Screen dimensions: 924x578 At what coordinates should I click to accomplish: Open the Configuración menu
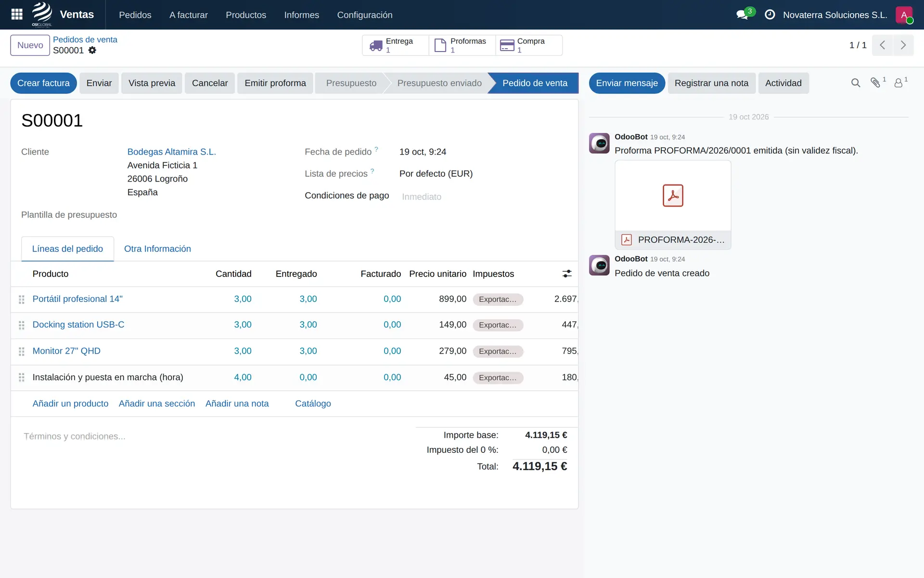click(x=365, y=15)
